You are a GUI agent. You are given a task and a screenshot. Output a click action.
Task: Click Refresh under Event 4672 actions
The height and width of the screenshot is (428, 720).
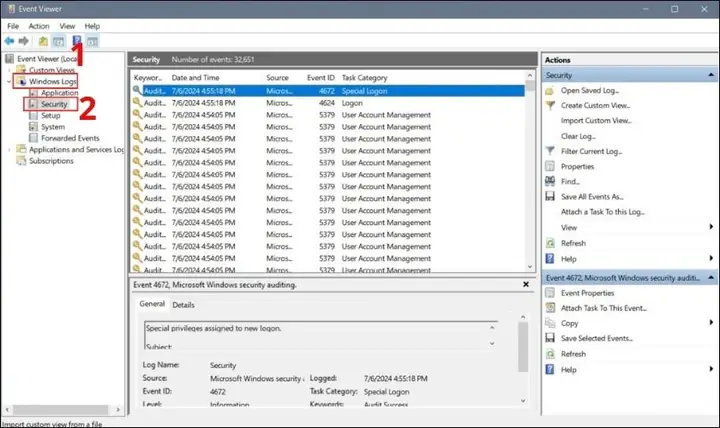coord(574,354)
